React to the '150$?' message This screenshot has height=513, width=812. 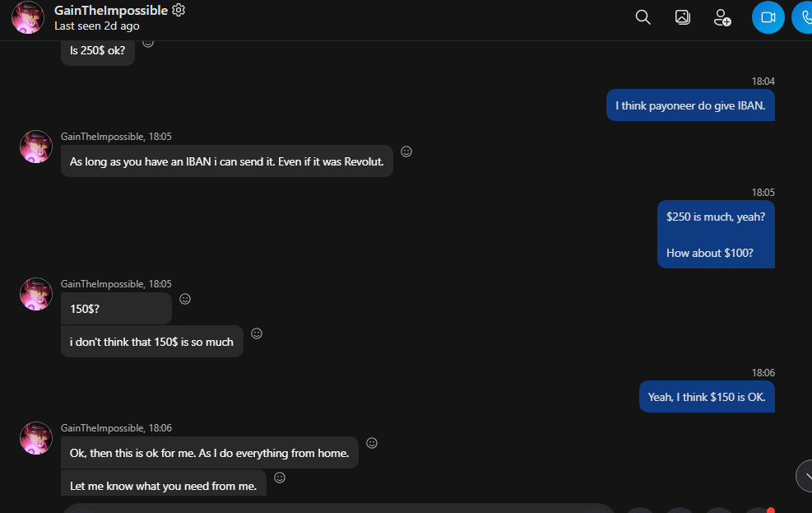click(185, 299)
